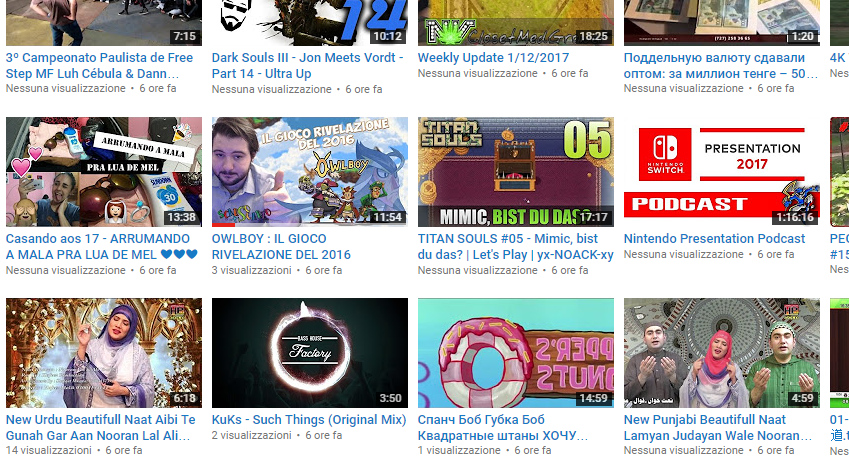The width and height of the screenshot is (849, 463).
Task: Open the Weekly Update 1/12/2017 title link
Action: (x=493, y=58)
